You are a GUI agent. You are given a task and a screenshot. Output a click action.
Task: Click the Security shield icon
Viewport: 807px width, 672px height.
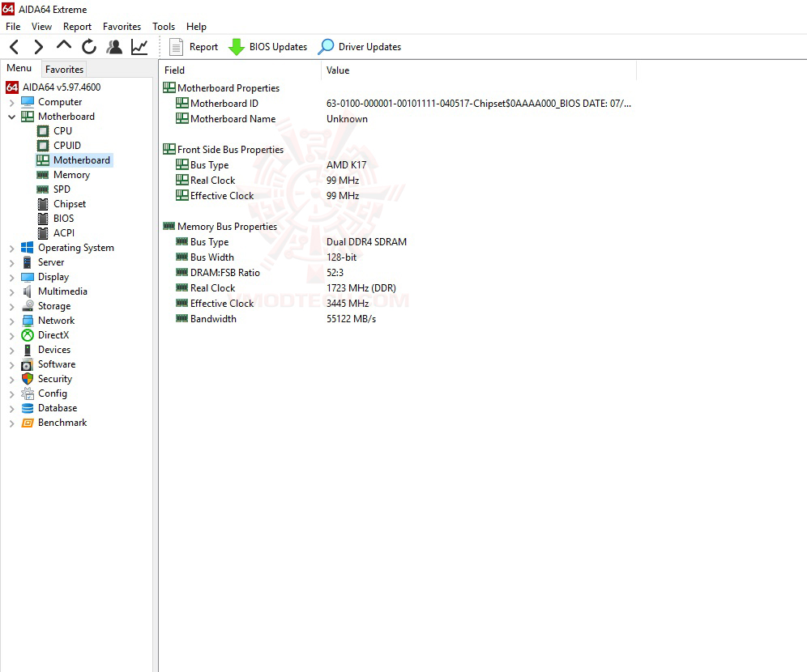tap(28, 379)
